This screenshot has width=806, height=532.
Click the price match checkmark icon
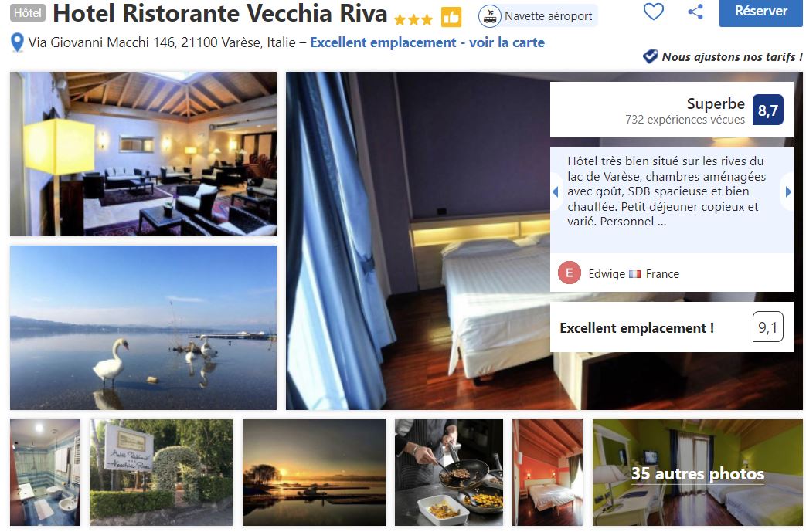pos(650,56)
